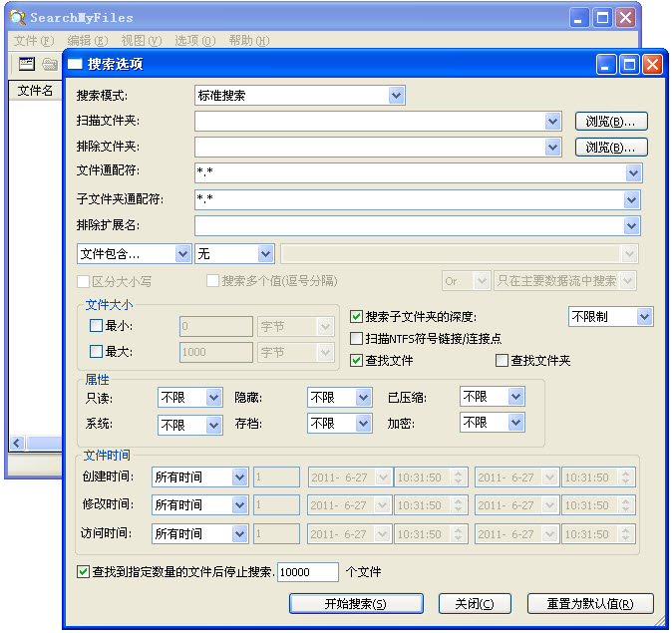Open the 文件(F) menu
This screenshot has width=672, height=633.
click(x=34, y=41)
